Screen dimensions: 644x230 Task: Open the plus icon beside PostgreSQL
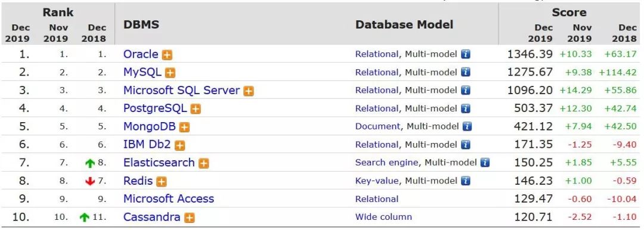pos(196,109)
